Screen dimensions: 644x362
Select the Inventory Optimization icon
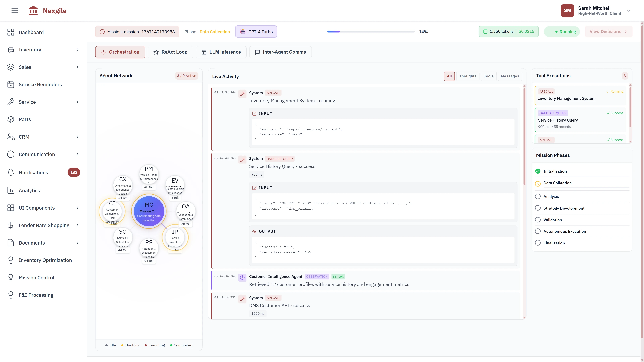pos(11,260)
